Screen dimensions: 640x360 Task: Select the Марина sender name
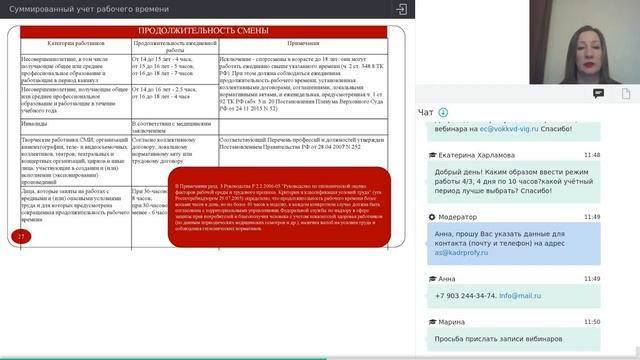click(x=451, y=322)
